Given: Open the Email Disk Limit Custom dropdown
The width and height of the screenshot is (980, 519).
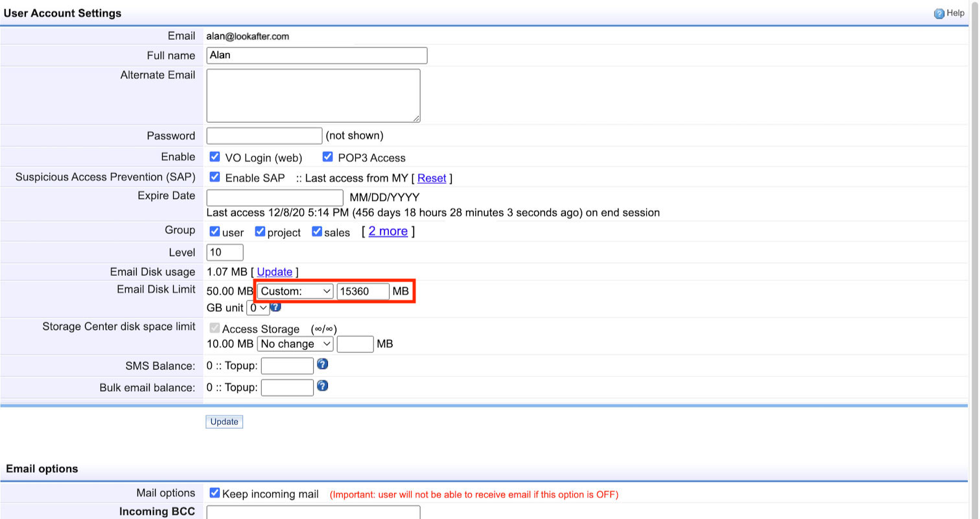Looking at the screenshot, I should (296, 291).
